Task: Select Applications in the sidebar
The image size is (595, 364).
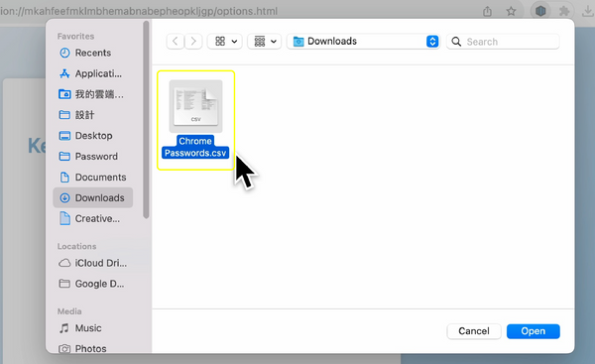Action: (93, 73)
